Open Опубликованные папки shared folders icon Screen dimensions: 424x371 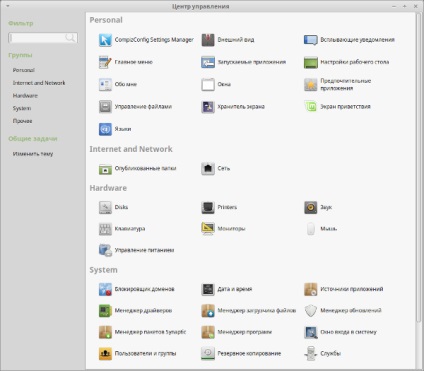(105, 169)
